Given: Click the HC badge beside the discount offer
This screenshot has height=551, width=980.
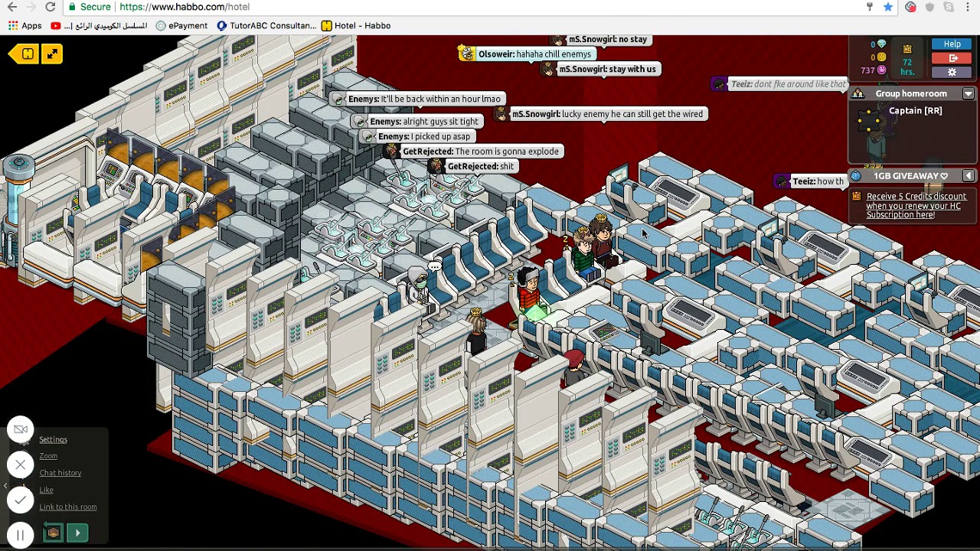Looking at the screenshot, I should pyautogui.click(x=856, y=197).
